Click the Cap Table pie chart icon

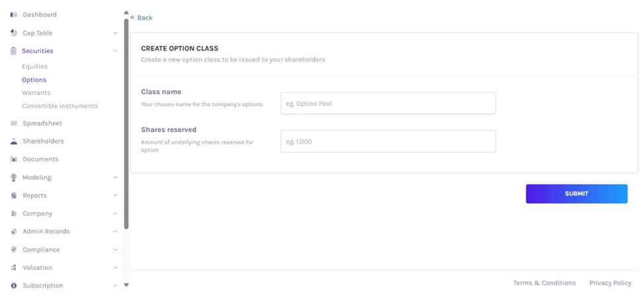pyautogui.click(x=14, y=32)
